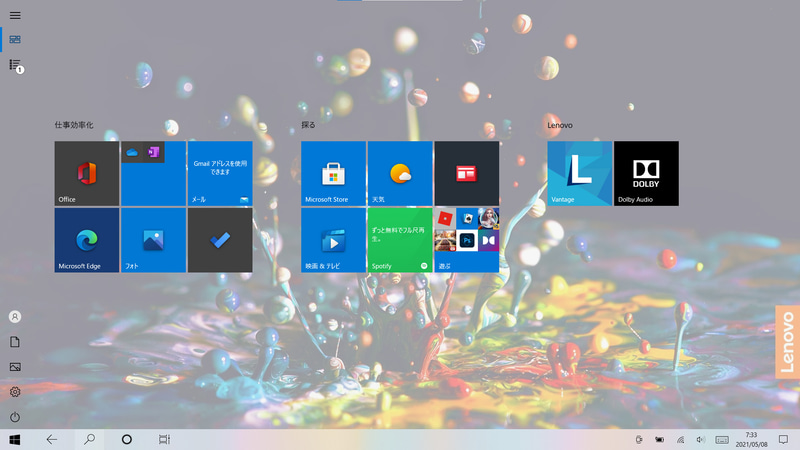Open the touch keyboard tray icon

[722, 440]
